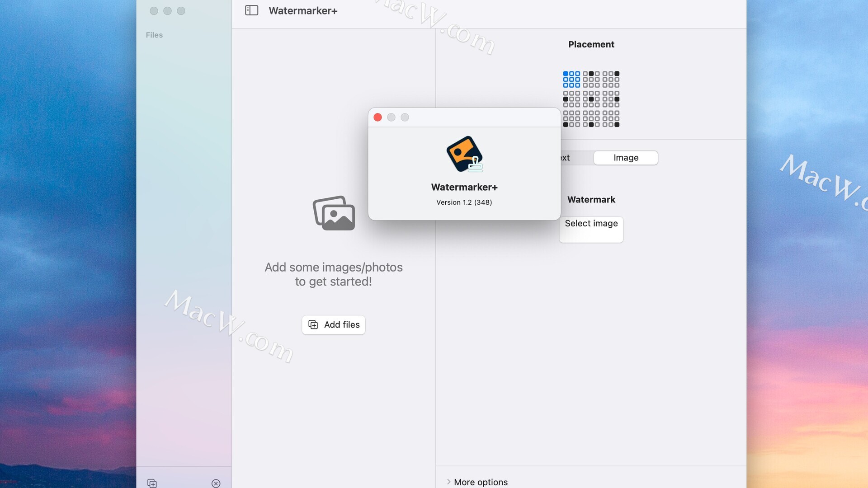Click 'Add some images/photos to get started!' text
Screen dimensions: 868x488
coord(334,274)
